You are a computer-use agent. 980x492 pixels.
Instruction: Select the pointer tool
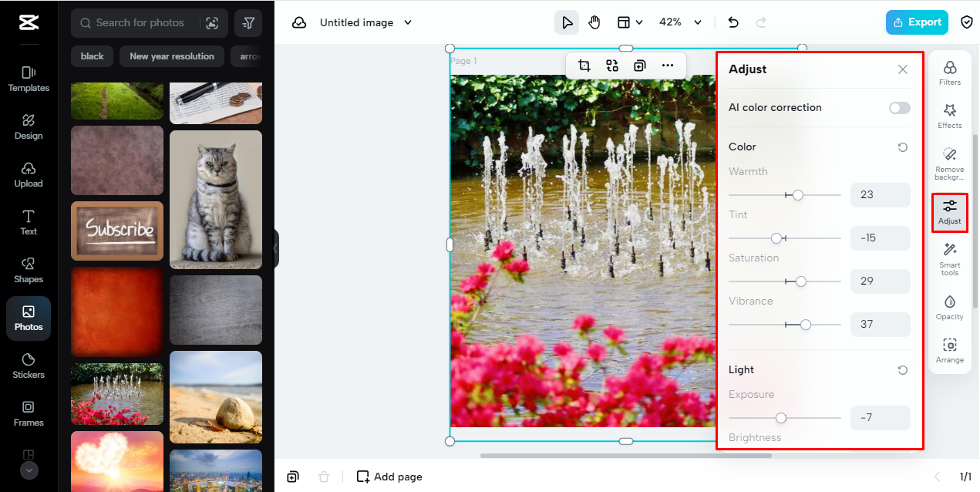(567, 22)
